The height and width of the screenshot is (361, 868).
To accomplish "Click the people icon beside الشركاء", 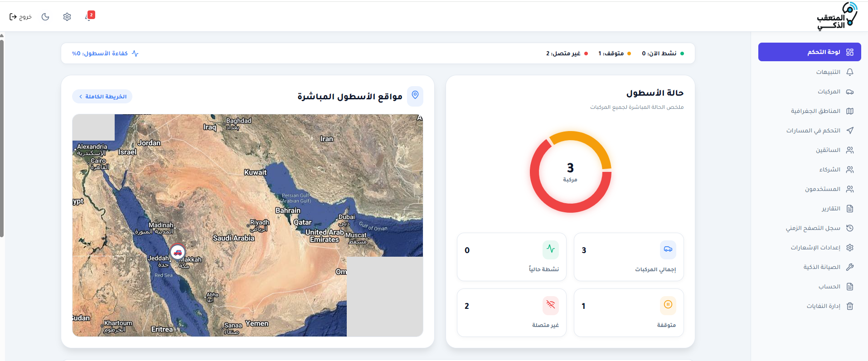I will click(850, 170).
